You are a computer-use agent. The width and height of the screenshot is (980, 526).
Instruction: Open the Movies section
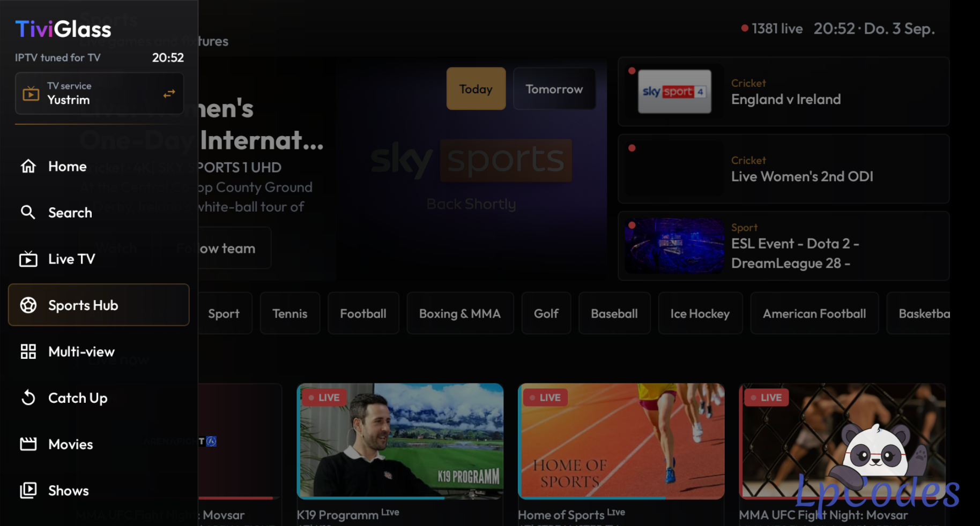(x=99, y=444)
